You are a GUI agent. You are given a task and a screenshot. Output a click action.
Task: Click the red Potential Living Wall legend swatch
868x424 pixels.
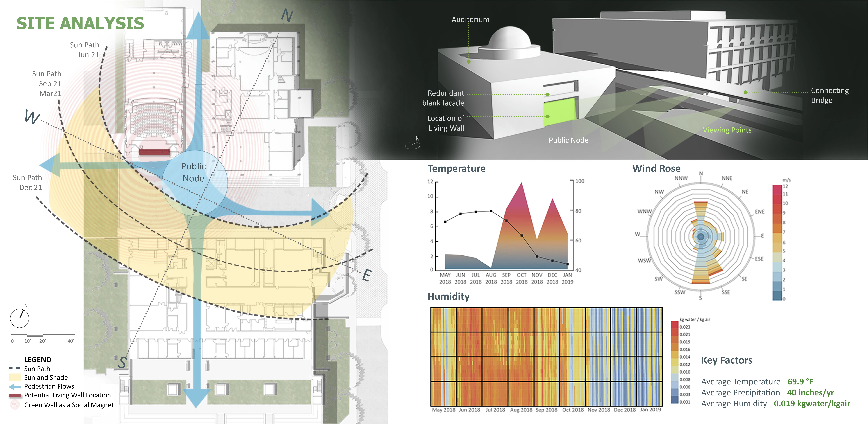pos(15,395)
